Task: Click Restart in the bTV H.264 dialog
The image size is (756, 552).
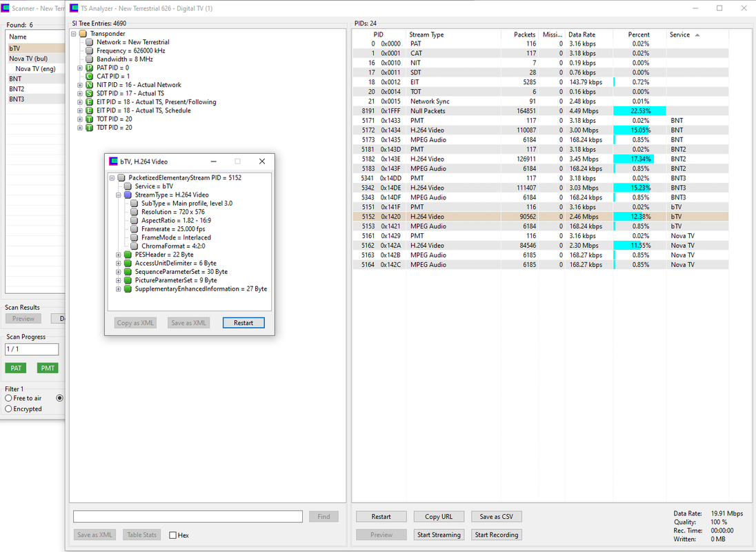Action: (x=243, y=323)
